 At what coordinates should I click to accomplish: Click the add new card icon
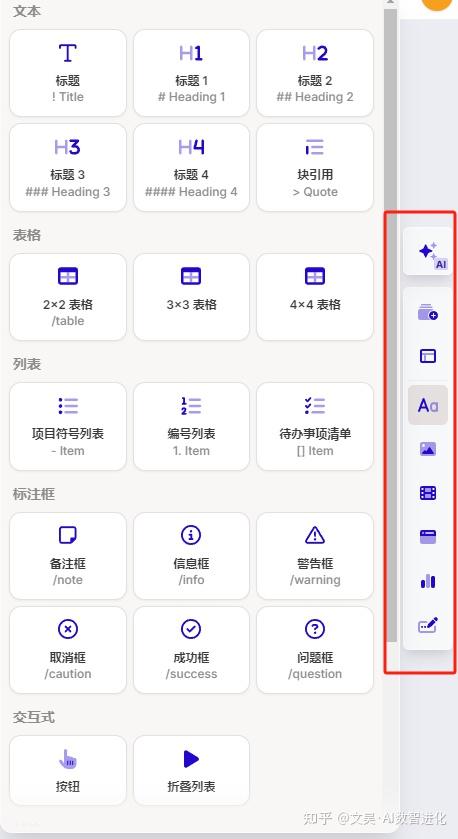point(428,312)
